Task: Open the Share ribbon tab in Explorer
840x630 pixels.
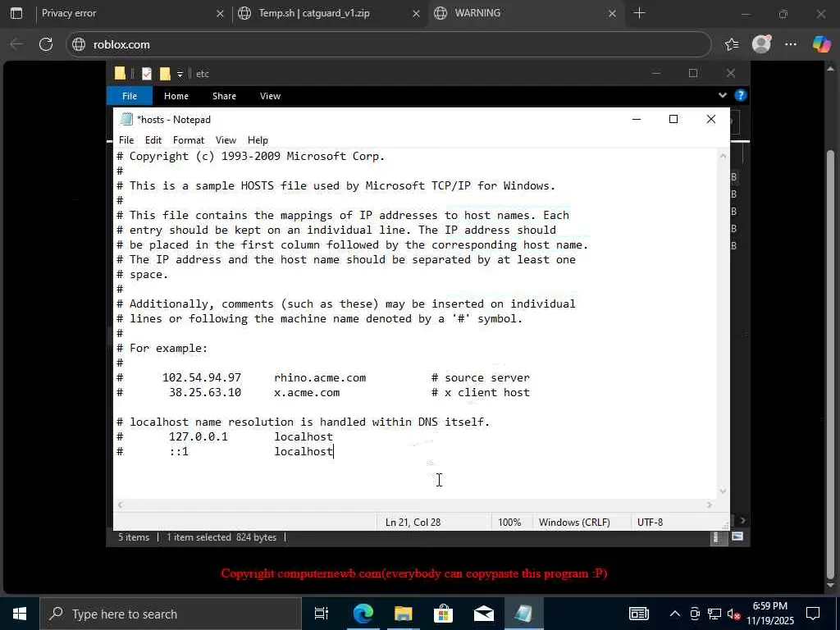Action: pos(224,96)
